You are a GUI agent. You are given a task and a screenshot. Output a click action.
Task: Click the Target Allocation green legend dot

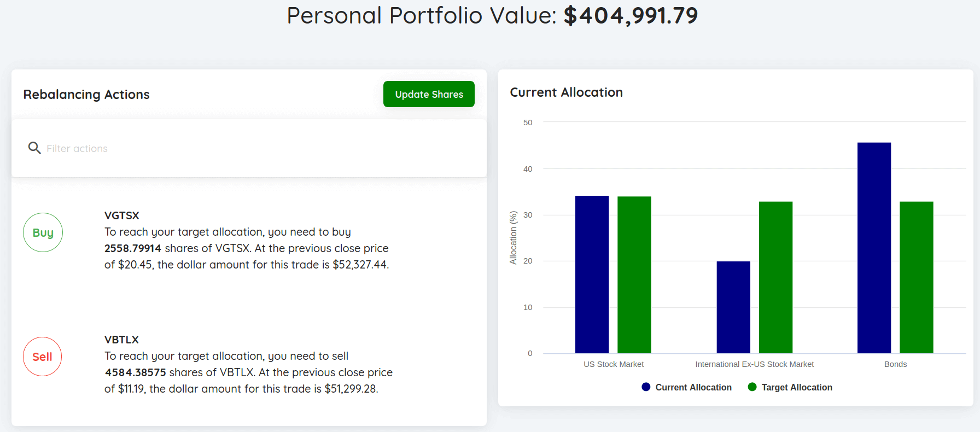point(752,387)
